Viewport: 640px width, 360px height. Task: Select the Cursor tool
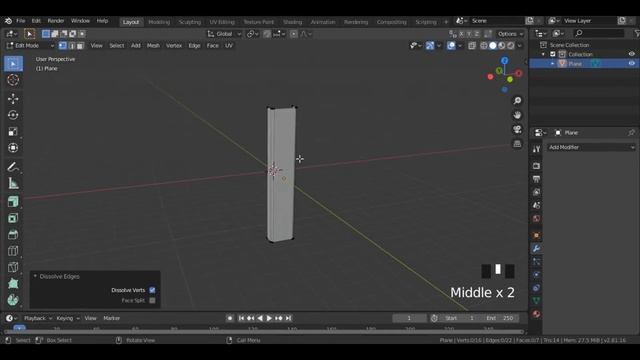[x=13, y=80]
